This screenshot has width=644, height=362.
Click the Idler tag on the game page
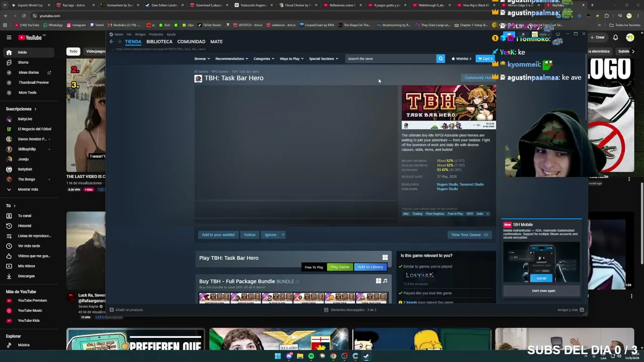406,214
